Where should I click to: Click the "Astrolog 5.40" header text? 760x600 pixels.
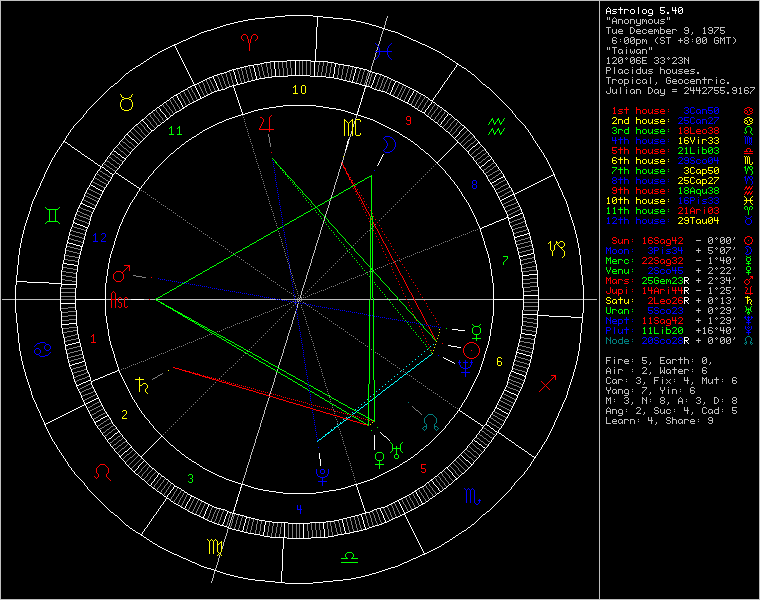641,11
